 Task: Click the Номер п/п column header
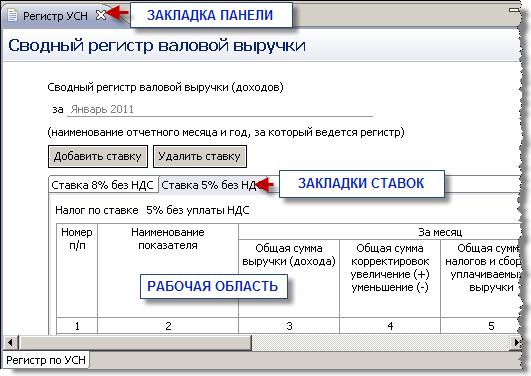coord(77,270)
